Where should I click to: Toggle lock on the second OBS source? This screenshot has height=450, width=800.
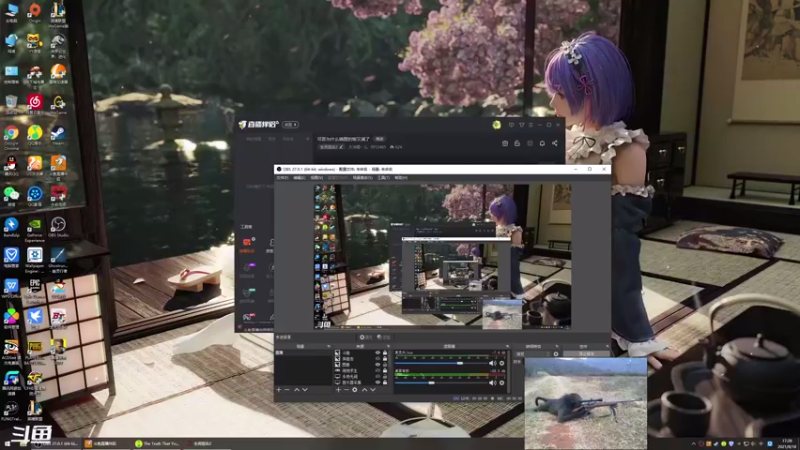point(385,359)
